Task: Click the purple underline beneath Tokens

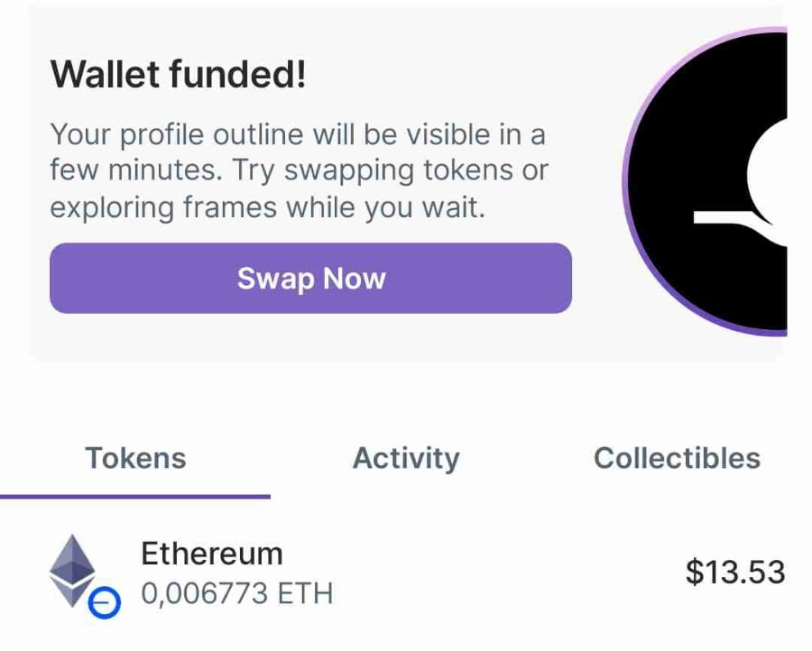Action: click(x=135, y=497)
